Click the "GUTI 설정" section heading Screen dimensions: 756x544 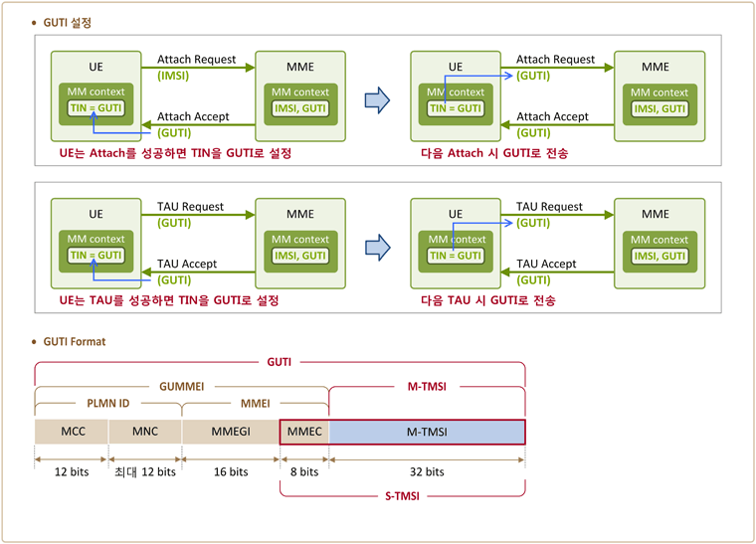click(x=67, y=23)
